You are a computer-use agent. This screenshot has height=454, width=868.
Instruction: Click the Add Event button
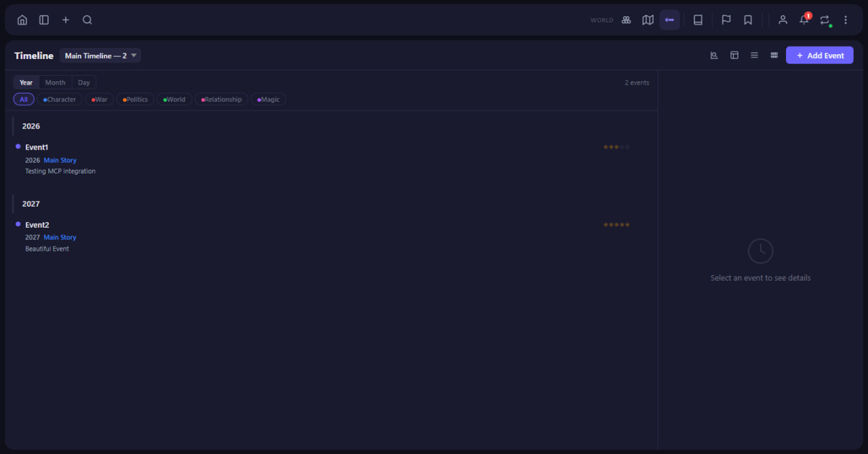(820, 56)
